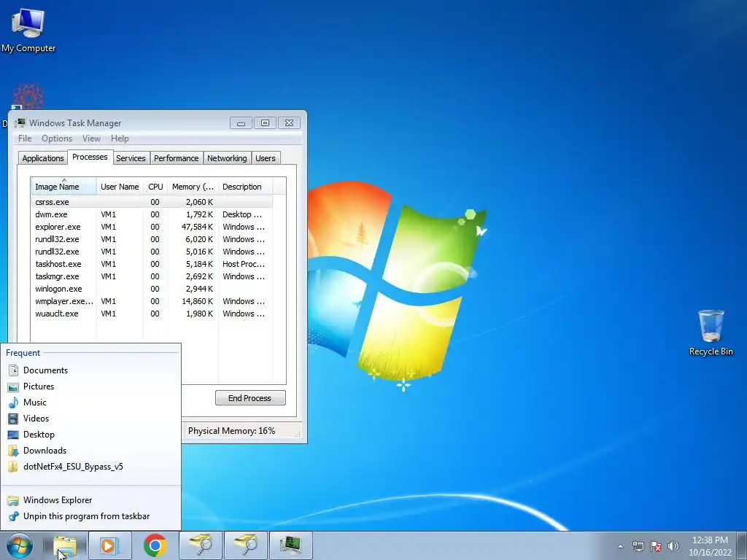The width and height of the screenshot is (747, 560).
Task: Open Task Manager taskbar button
Action: [290, 545]
